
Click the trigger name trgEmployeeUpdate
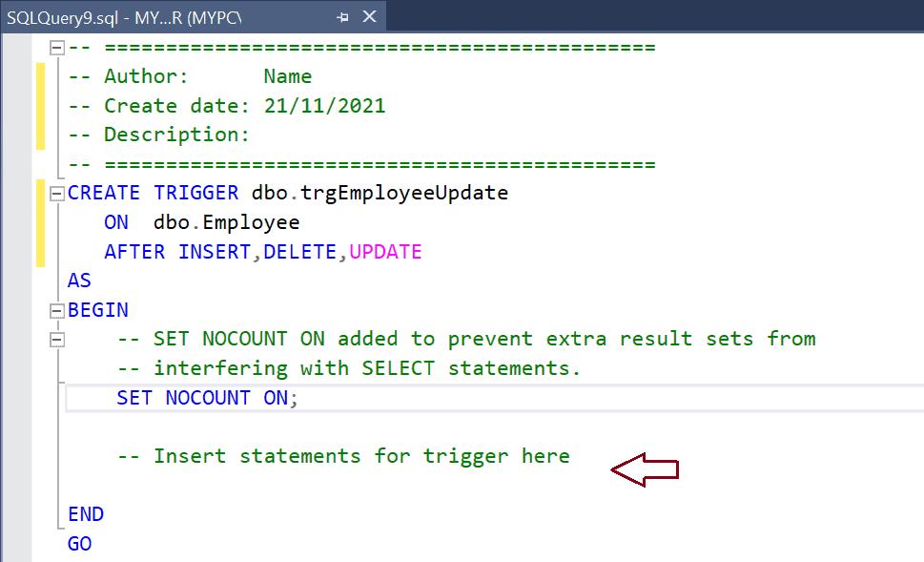click(x=403, y=194)
